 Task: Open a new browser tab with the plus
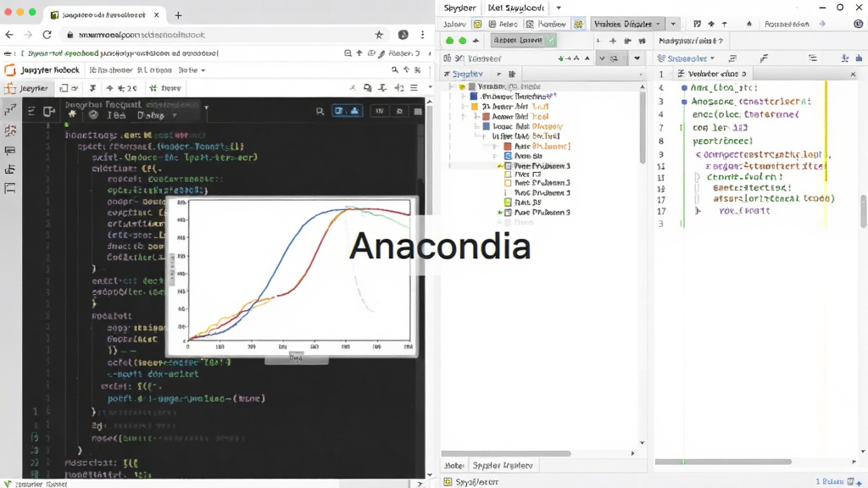point(178,15)
